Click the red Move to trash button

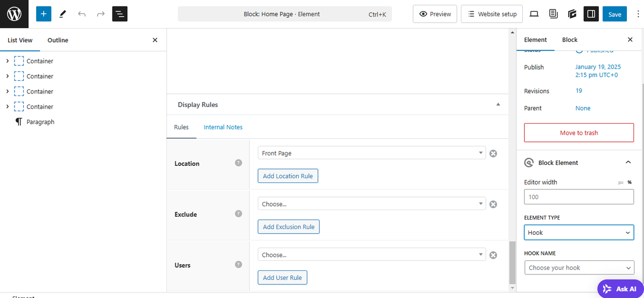pyautogui.click(x=579, y=133)
